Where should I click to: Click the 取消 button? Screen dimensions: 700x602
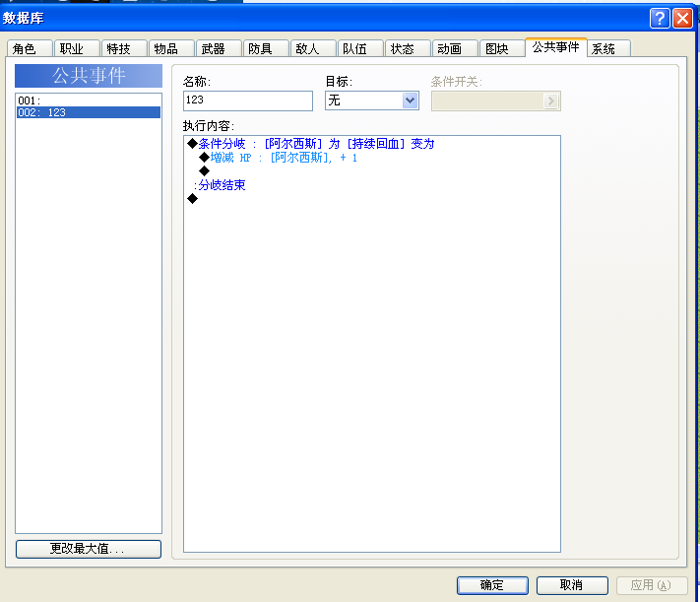(572, 585)
